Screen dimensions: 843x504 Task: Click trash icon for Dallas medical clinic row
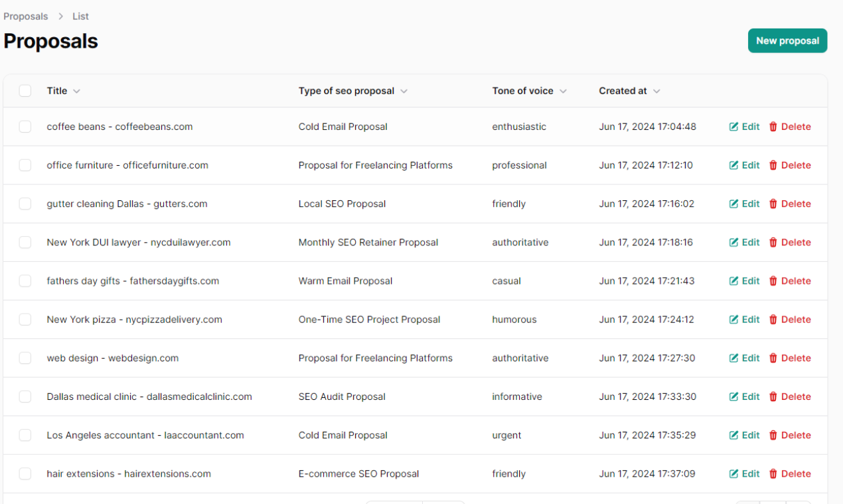click(x=773, y=396)
